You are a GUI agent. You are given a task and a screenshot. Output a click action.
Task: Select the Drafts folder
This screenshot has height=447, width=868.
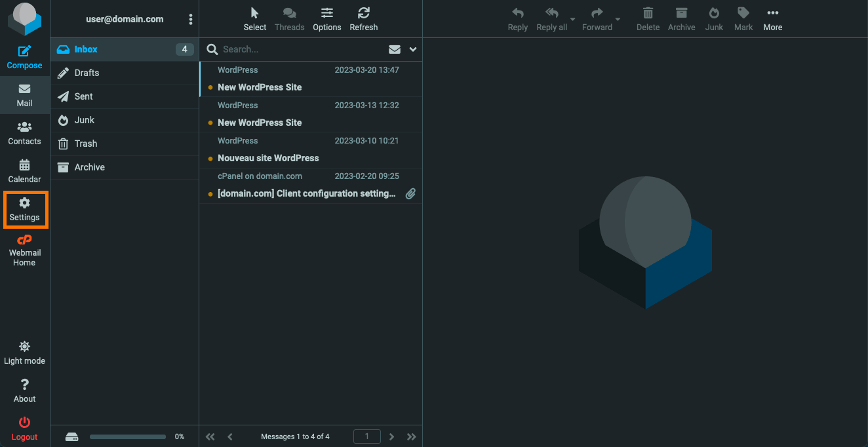(125, 73)
